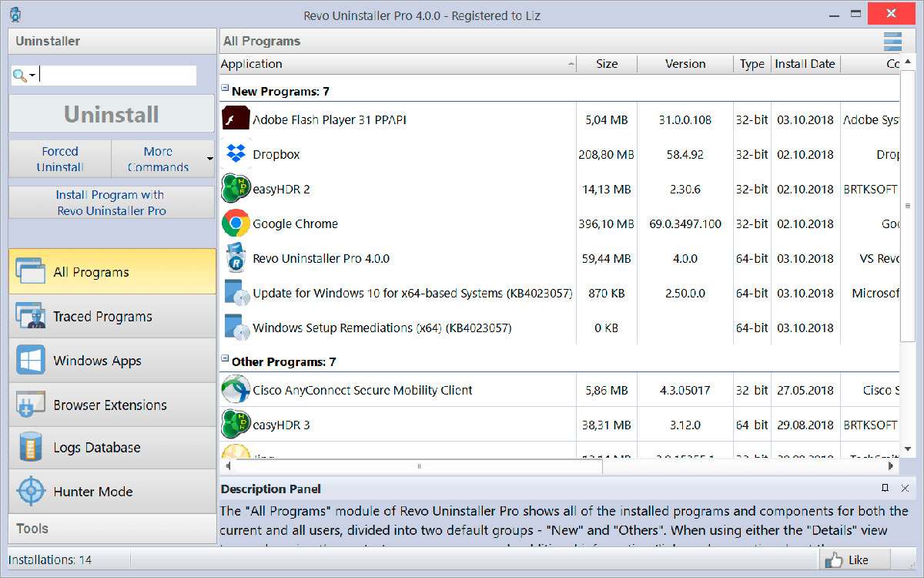This screenshot has width=924, height=578.
Task: Click into the search input field
Action: pos(117,76)
